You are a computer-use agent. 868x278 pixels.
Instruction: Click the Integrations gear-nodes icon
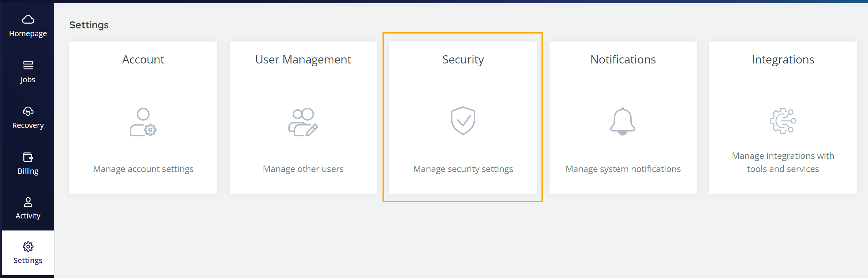[x=783, y=121]
